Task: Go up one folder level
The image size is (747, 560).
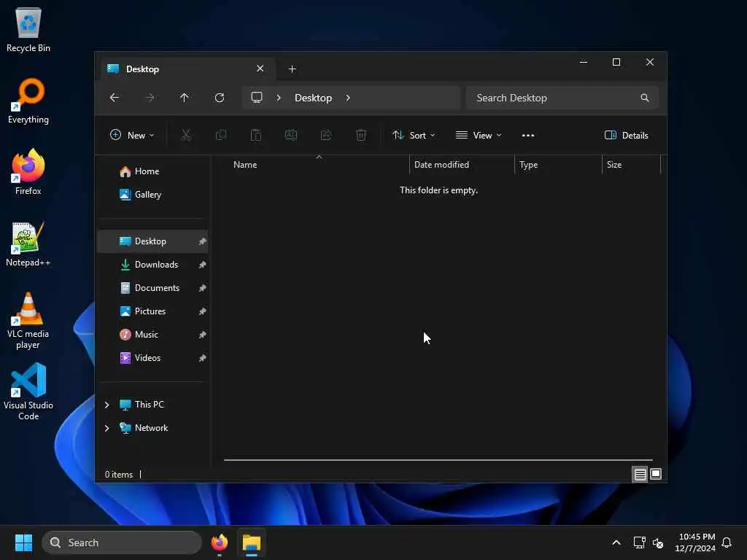Action: tap(185, 98)
